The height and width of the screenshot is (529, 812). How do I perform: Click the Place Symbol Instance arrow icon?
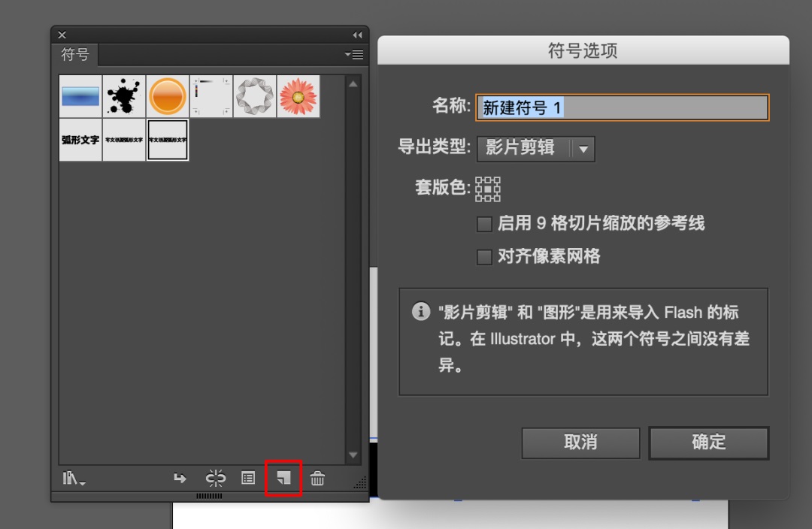(x=180, y=479)
